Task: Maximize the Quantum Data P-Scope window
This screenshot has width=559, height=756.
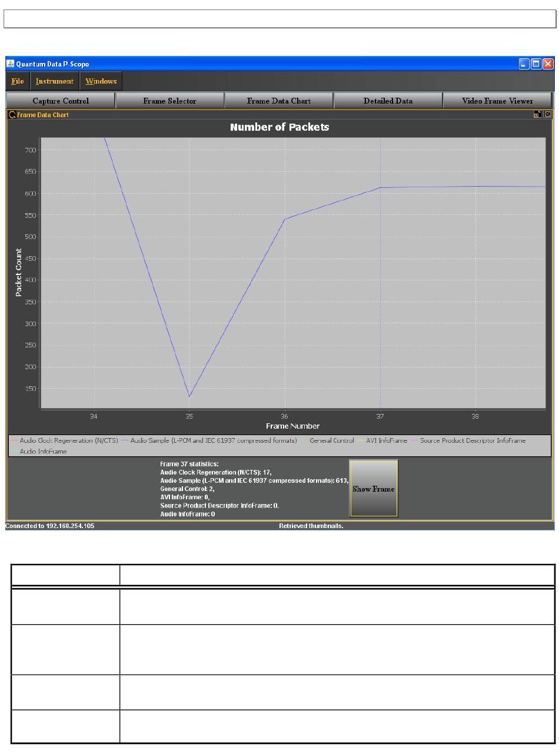Action: (x=536, y=64)
